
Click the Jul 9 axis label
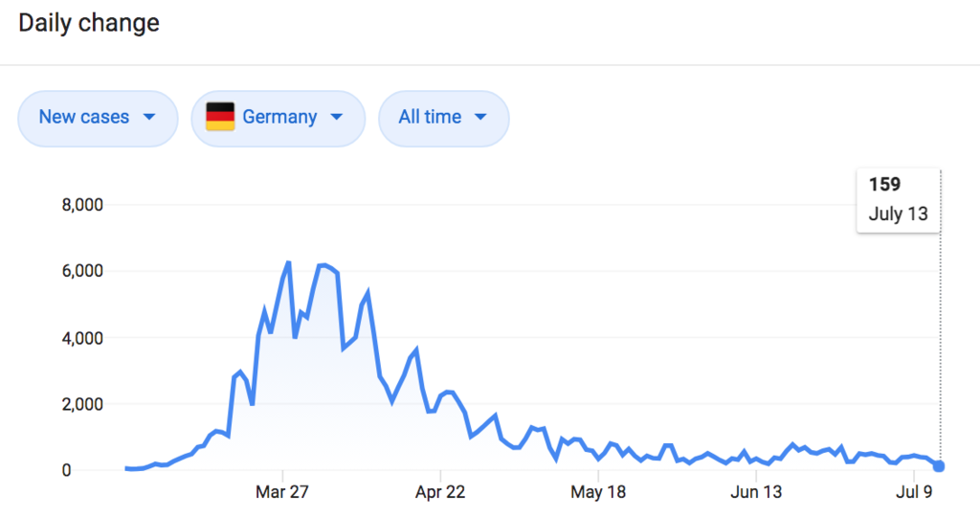[914, 492]
